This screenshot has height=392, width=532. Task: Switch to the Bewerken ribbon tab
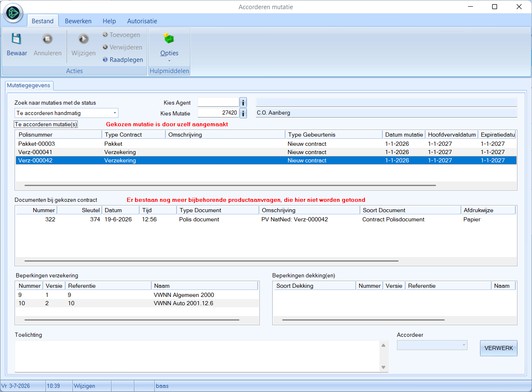78,21
